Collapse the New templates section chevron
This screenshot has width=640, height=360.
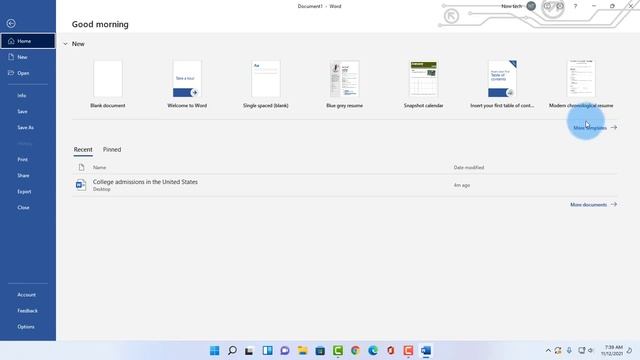65,44
